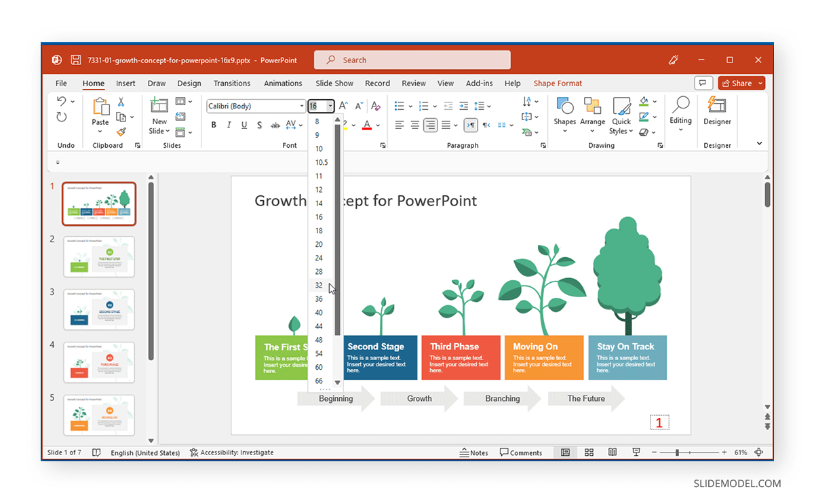Screen dimensions: 814x504
Task: Toggle bold formatting in the Font group
Action: [x=214, y=125]
